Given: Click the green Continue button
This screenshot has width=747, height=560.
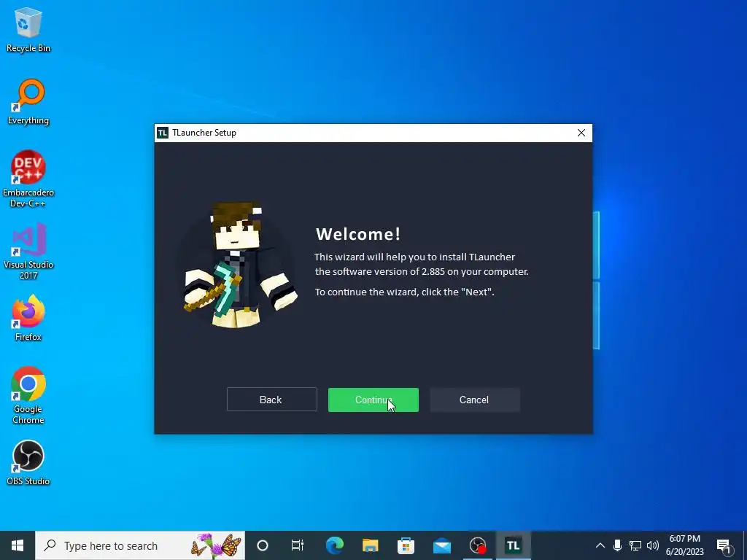Looking at the screenshot, I should (x=373, y=400).
